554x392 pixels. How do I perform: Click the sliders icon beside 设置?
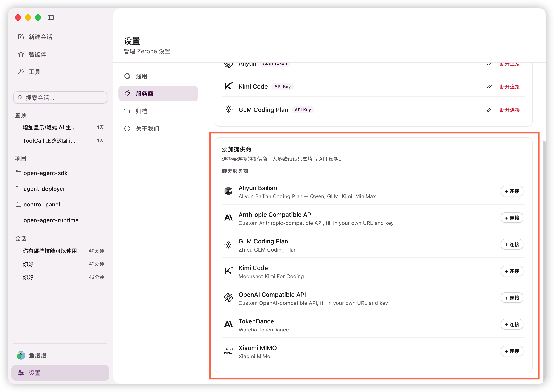click(21, 373)
